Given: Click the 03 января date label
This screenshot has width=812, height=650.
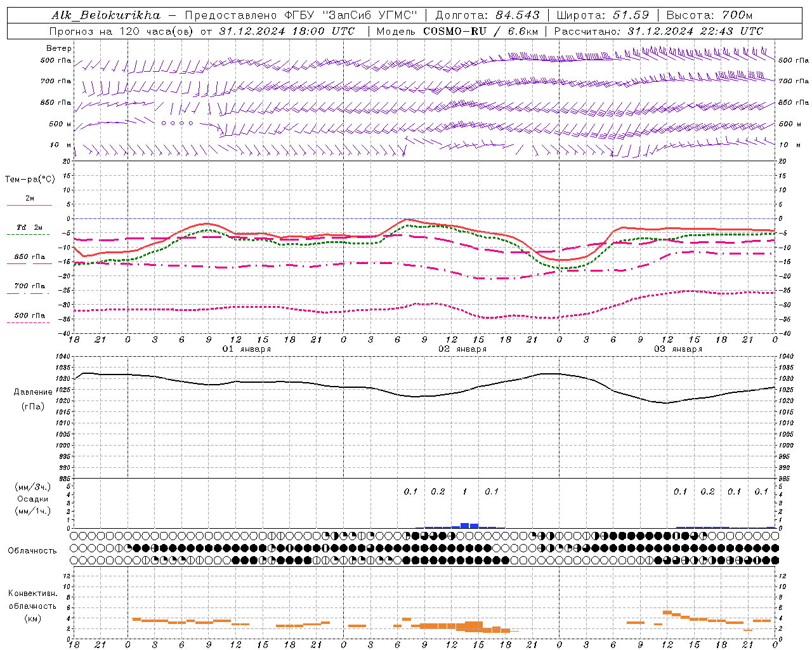Looking at the screenshot, I should (x=678, y=349).
